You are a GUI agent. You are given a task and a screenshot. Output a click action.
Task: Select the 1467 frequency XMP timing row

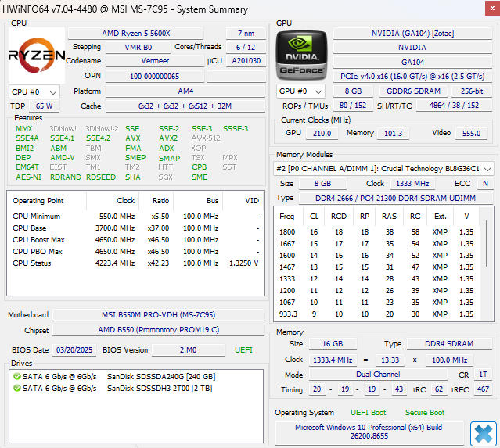pyautogui.click(x=376, y=267)
